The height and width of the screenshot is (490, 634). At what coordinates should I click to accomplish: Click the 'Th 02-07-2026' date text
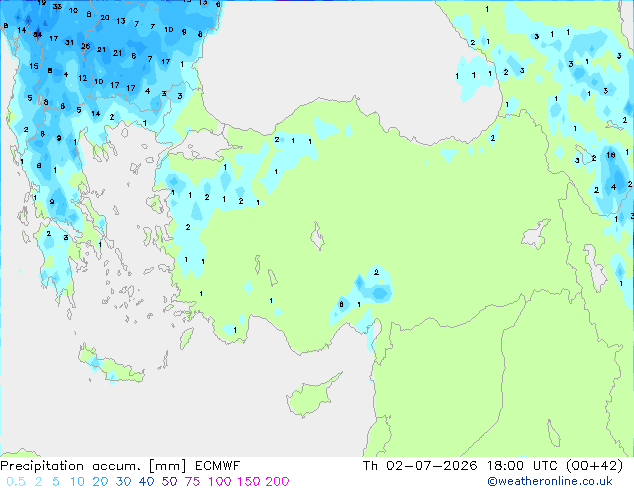[x=420, y=466]
